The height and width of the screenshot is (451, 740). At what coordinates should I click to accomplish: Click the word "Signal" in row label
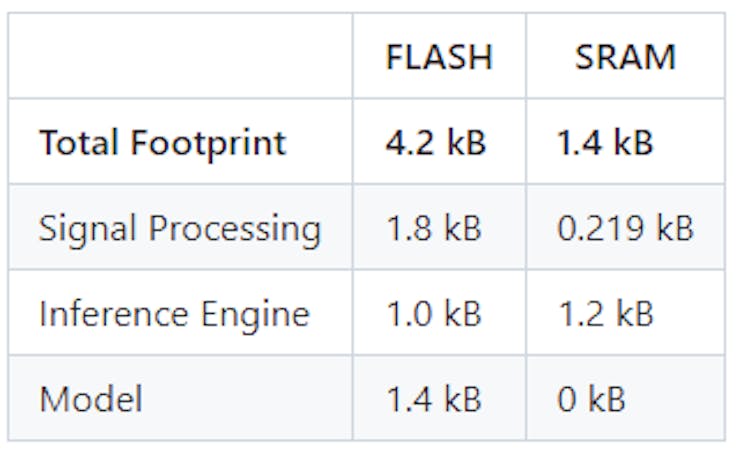(89, 229)
